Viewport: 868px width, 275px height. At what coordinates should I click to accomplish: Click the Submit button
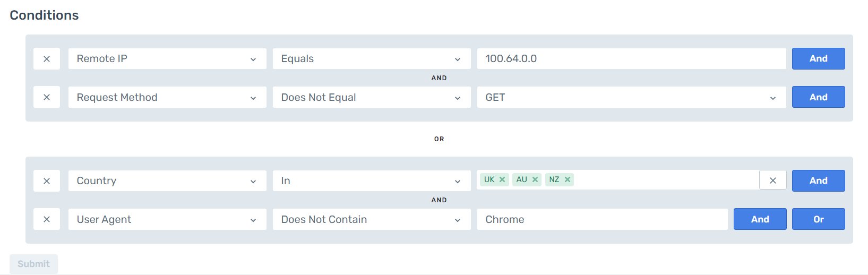coord(33,264)
